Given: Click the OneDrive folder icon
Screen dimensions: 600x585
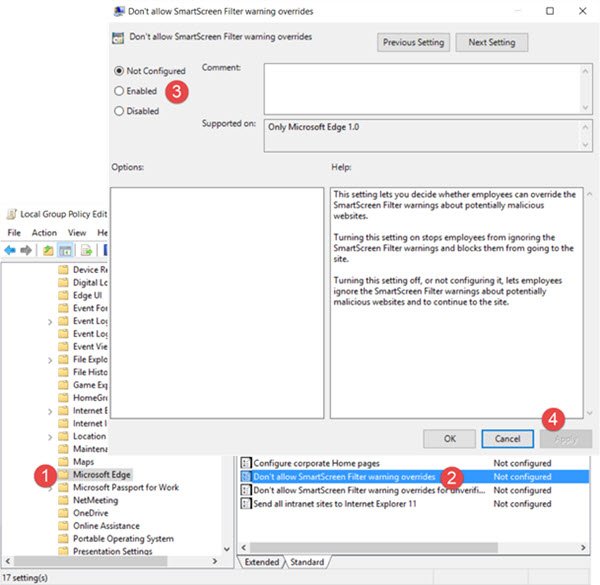Looking at the screenshot, I should click(63, 513).
